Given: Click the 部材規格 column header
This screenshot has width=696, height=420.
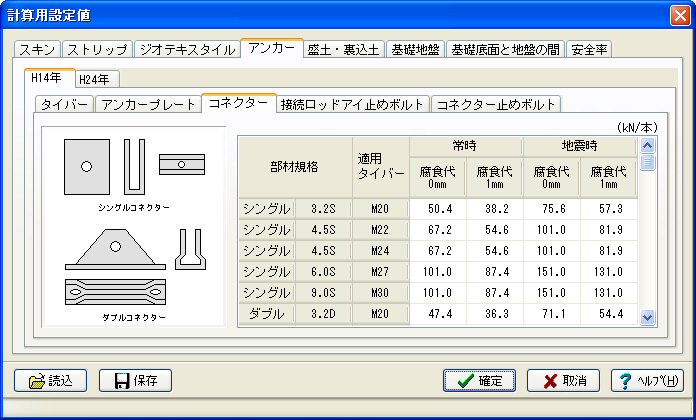Looking at the screenshot, I should (x=295, y=167).
